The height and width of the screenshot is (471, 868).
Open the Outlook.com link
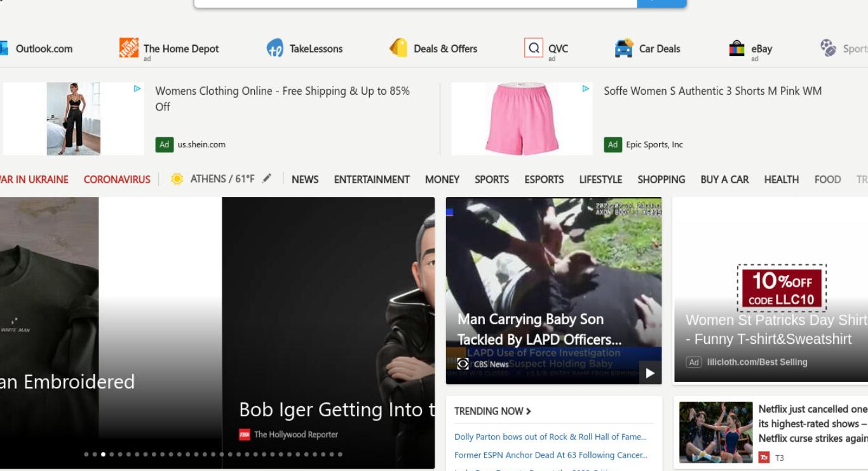(x=44, y=48)
